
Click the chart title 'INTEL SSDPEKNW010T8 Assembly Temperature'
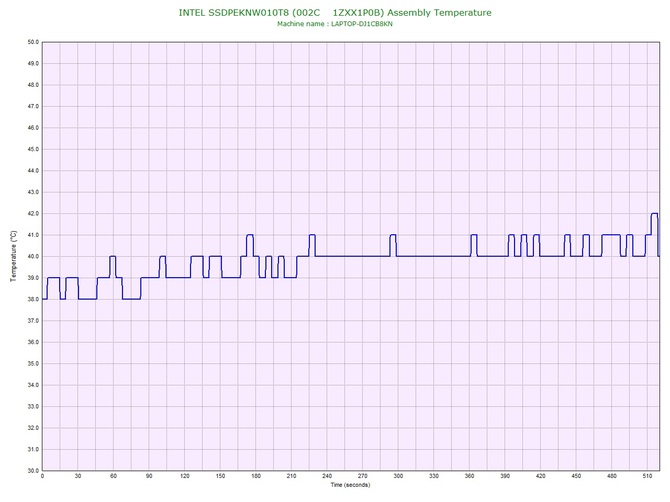(335, 13)
